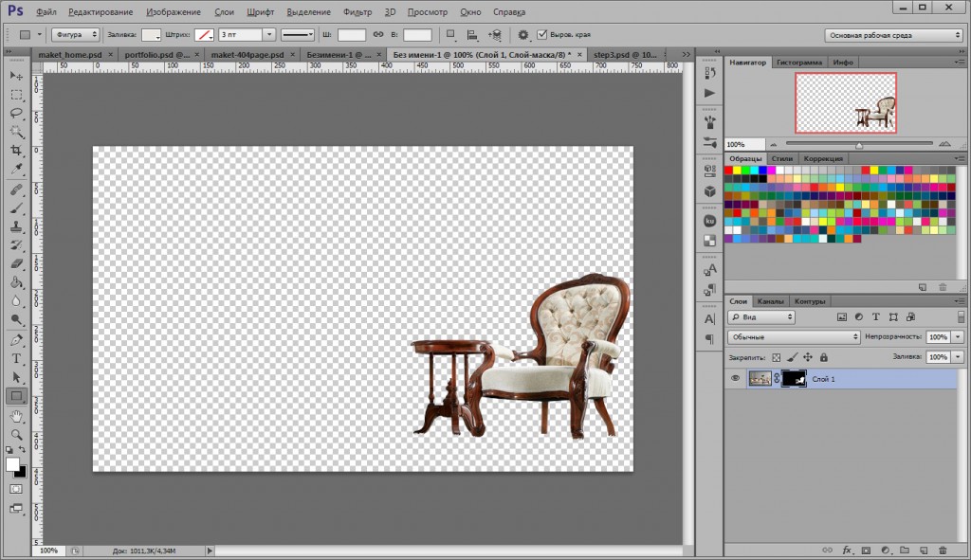Toggle lock all for the layer

click(x=824, y=357)
